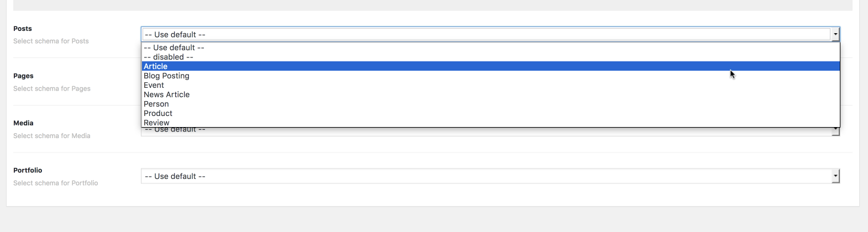Screen dimensions: 868x232
Task: Click the Posts dropdown arrow button
Action: tap(835, 34)
